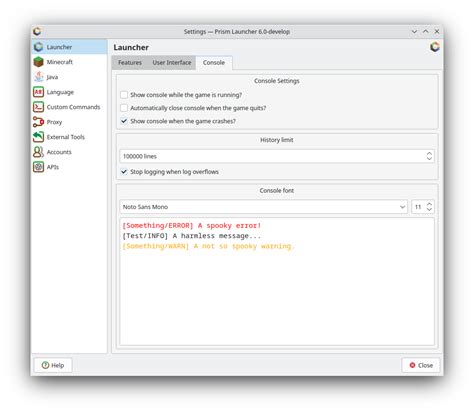Click the Close button at bottom
The height and width of the screenshot is (412, 474).
[421, 365]
